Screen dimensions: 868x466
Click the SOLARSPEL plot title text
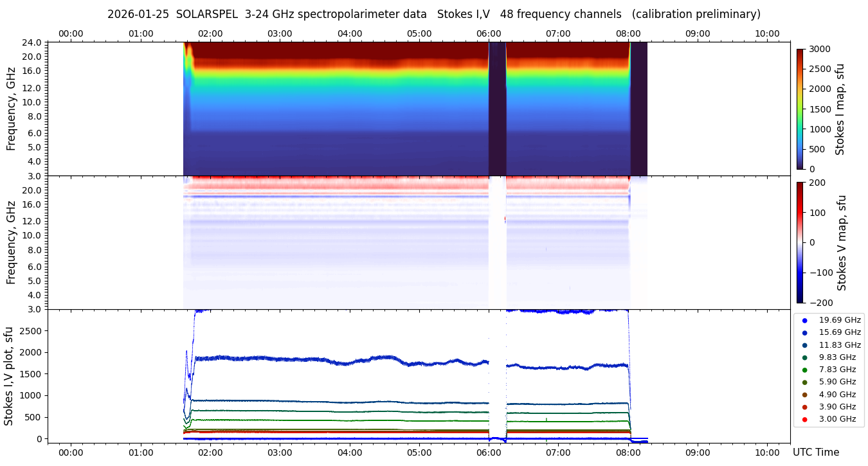tap(433, 14)
